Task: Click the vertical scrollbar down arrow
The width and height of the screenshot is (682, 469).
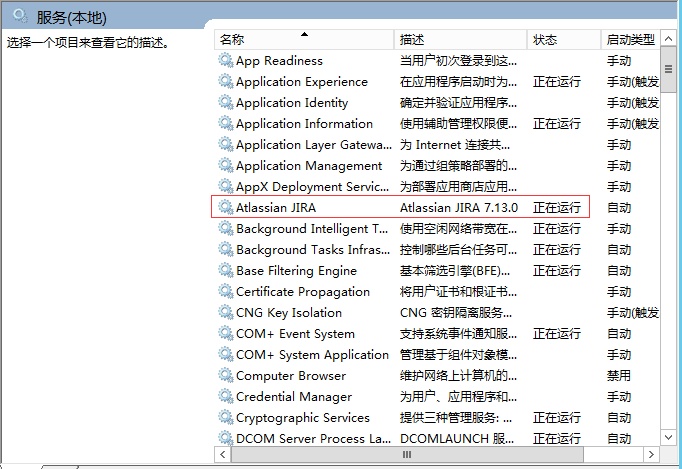Action: click(x=669, y=437)
